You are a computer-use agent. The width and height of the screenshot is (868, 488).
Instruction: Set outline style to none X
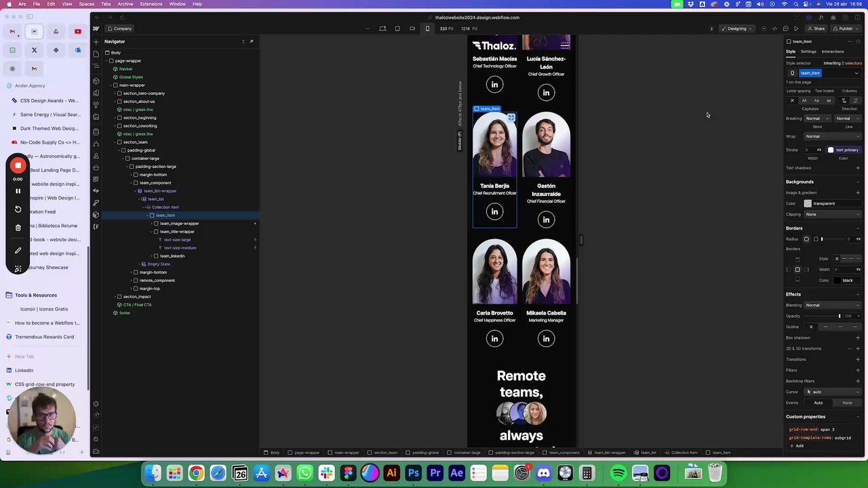810,327
